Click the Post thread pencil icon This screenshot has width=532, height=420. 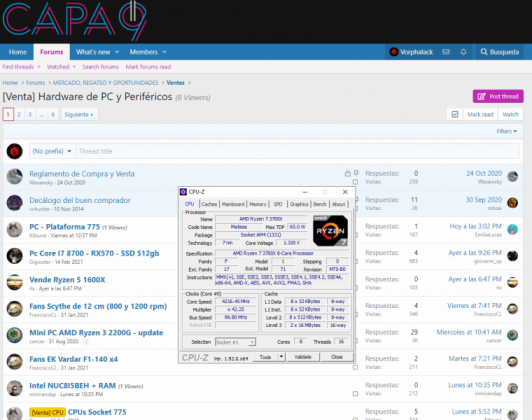pyautogui.click(x=481, y=97)
